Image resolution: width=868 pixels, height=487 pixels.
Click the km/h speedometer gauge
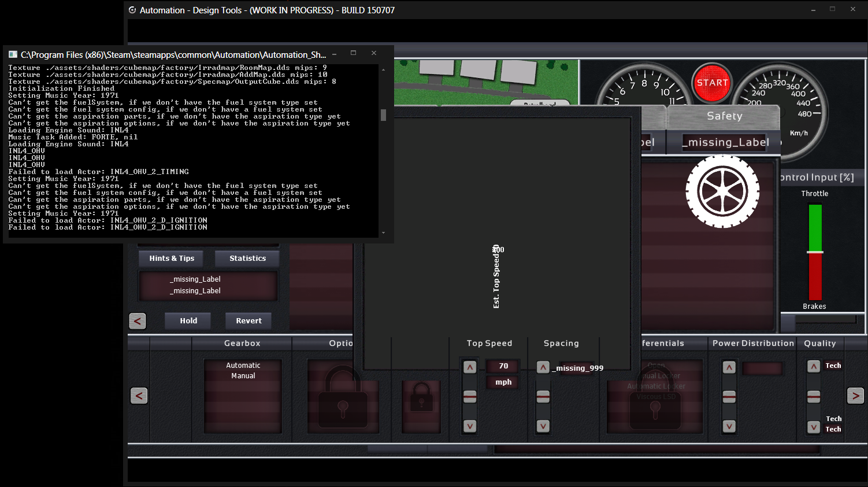780,111
